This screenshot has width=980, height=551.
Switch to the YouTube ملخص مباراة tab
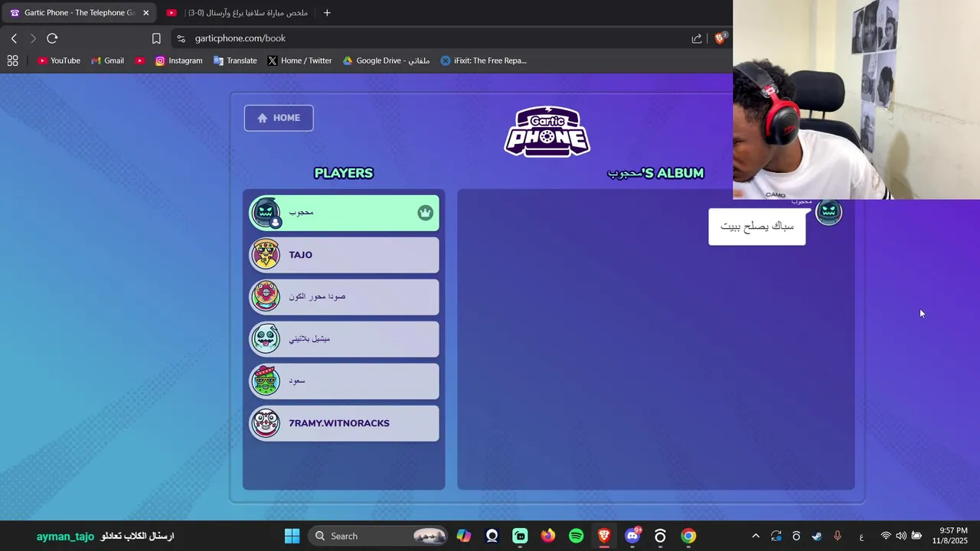[237, 12]
